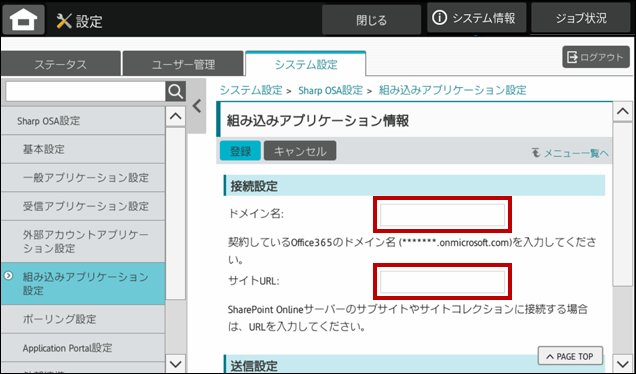This screenshot has height=374, width=636.
Task: Click the 登録 button
Action: (x=240, y=151)
